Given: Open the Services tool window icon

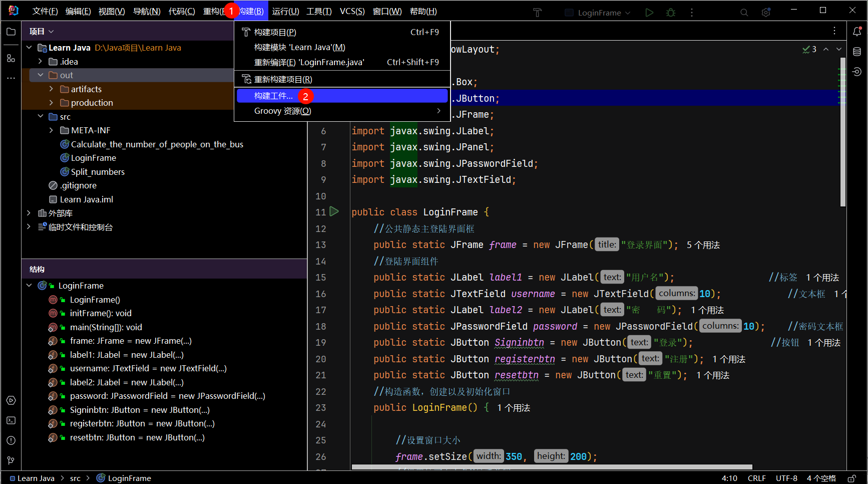Looking at the screenshot, I should 11,400.
